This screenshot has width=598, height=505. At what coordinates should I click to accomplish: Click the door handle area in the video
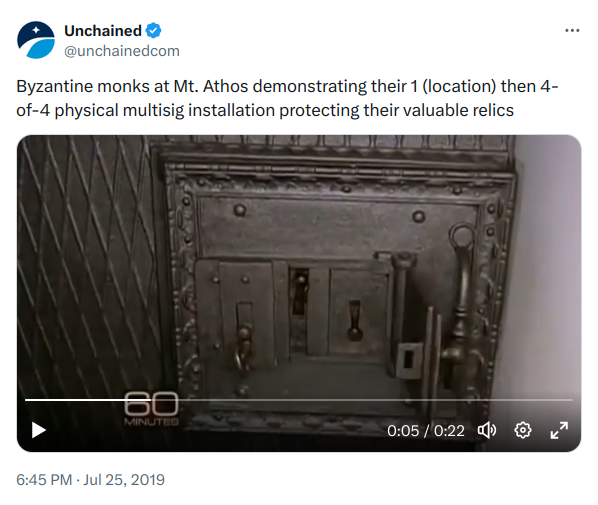tap(460, 298)
